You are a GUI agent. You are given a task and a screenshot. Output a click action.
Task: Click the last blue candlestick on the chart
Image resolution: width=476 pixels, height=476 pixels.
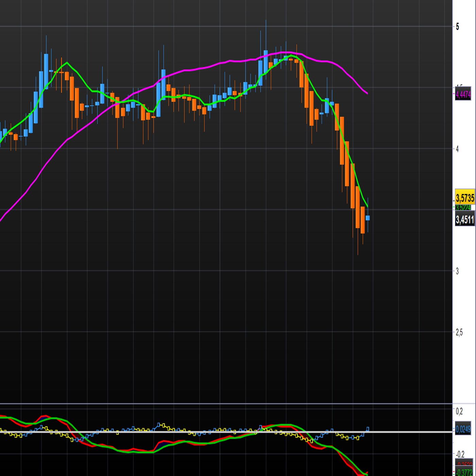coord(368,218)
